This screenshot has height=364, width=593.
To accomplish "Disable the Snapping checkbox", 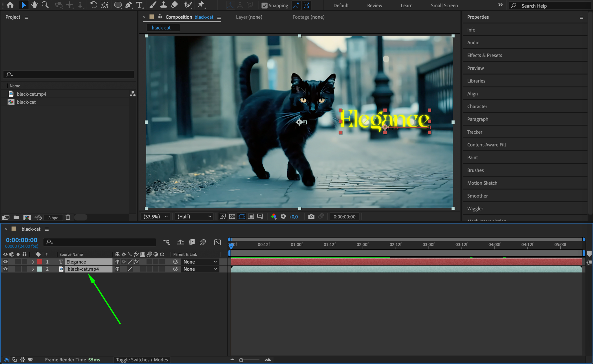I will coord(264,5).
